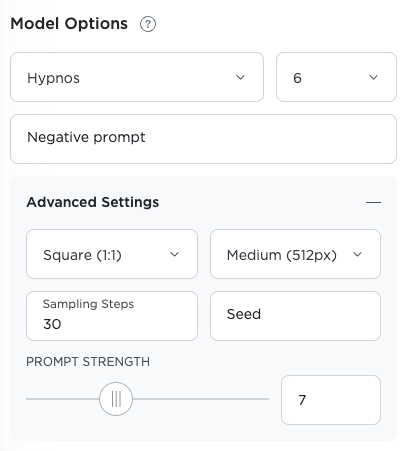407x451 pixels.
Task: Click the chevron in the Hypnos dropdown
Action: [x=240, y=77]
